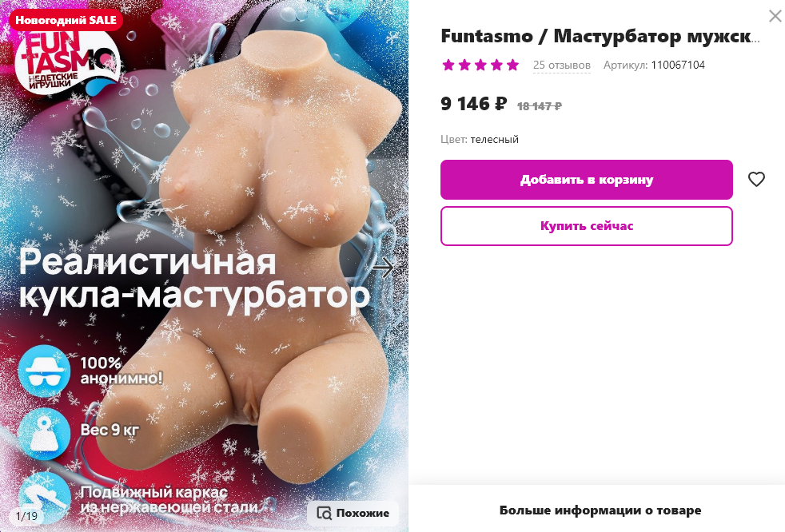Click the Цвет: телесный color label
This screenshot has height=532, width=785.
(480, 140)
